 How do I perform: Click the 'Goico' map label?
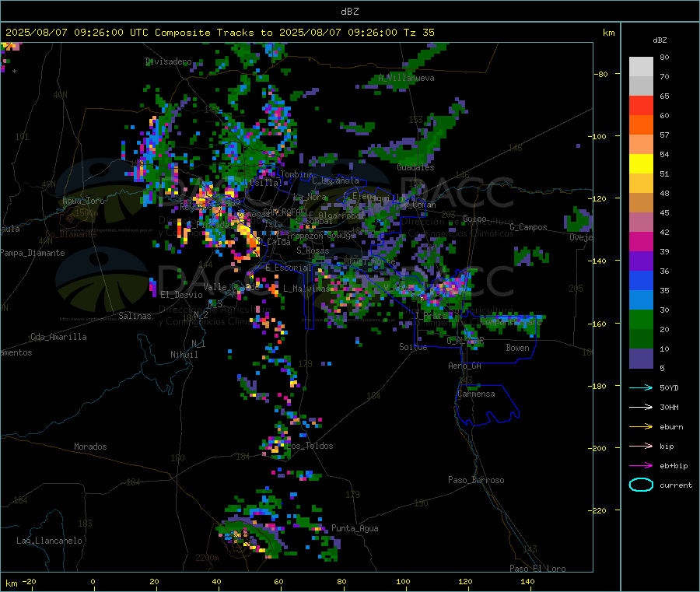[474, 219]
